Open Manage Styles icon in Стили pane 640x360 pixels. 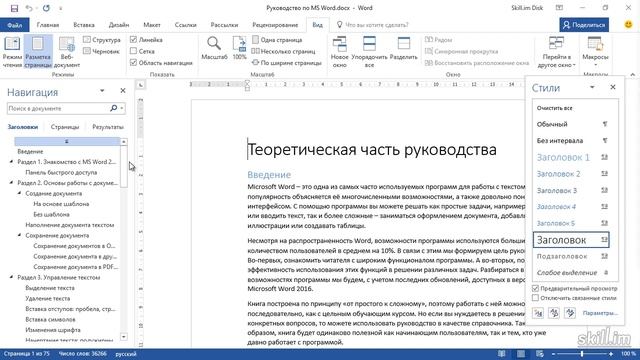point(570,313)
